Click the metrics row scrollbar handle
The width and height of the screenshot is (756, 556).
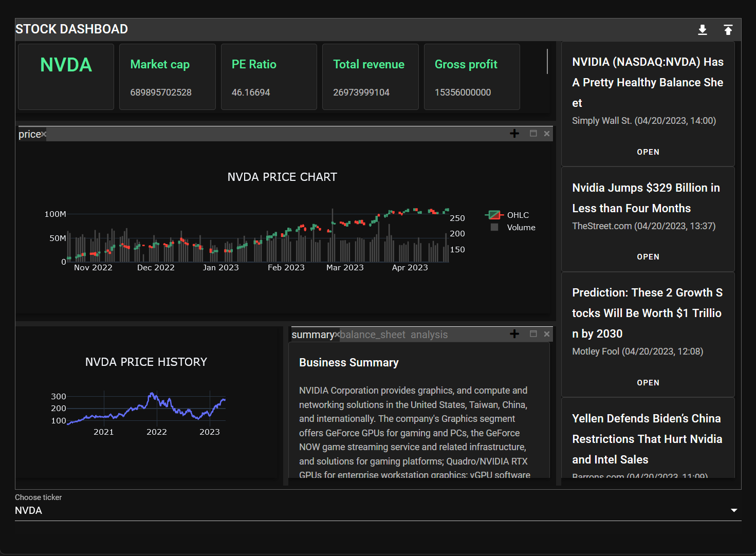tap(547, 61)
